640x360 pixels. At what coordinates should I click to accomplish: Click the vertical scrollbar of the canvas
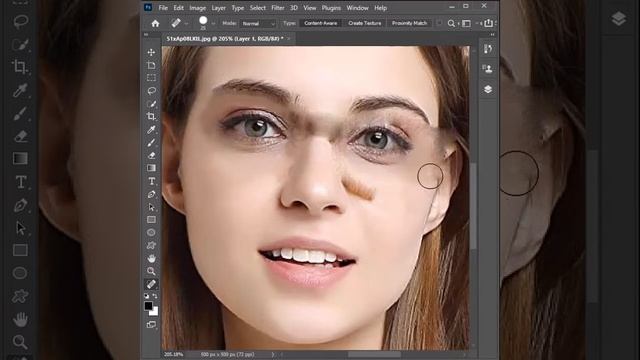(474, 206)
